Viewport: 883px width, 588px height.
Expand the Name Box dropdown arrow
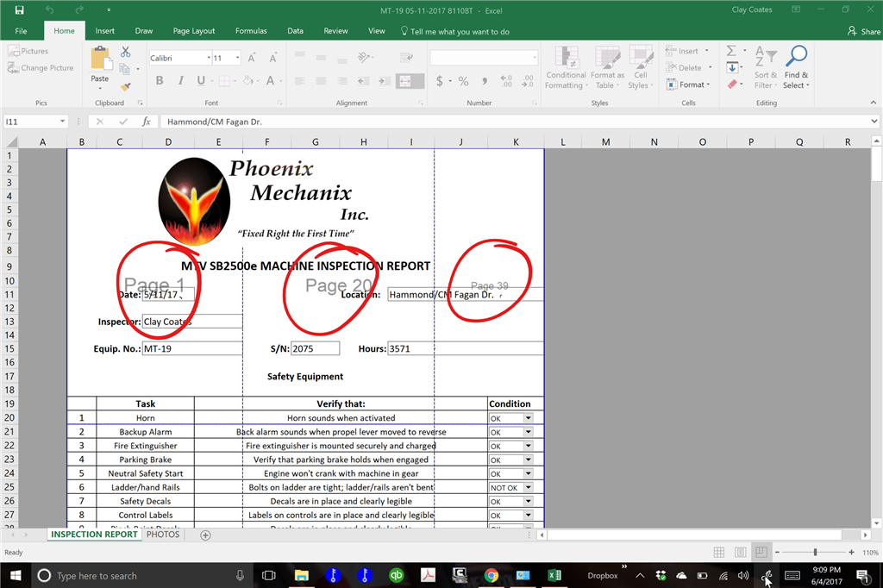[x=62, y=122]
